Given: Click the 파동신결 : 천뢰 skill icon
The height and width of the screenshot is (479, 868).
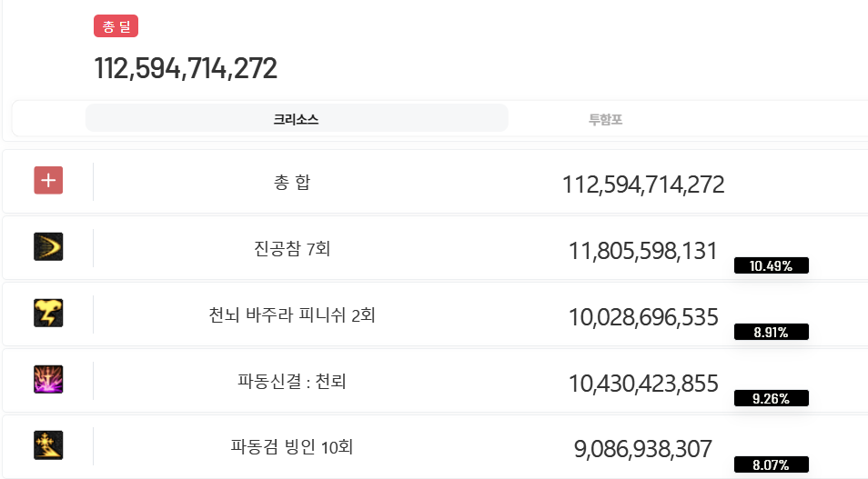Looking at the screenshot, I should (48, 379).
